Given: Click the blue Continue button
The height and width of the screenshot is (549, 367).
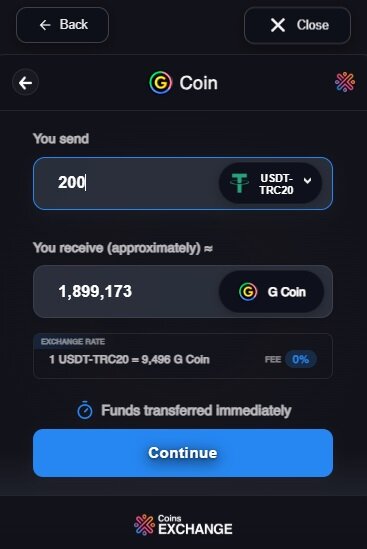Looking at the screenshot, I should 183,453.
